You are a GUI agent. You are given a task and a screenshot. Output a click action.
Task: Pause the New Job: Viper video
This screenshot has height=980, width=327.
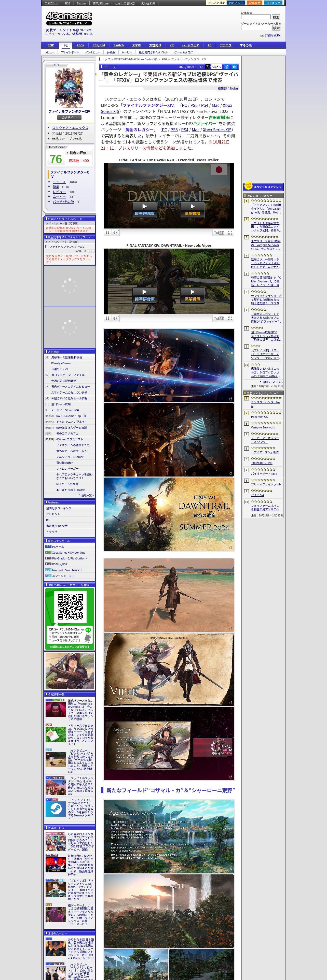(107, 318)
